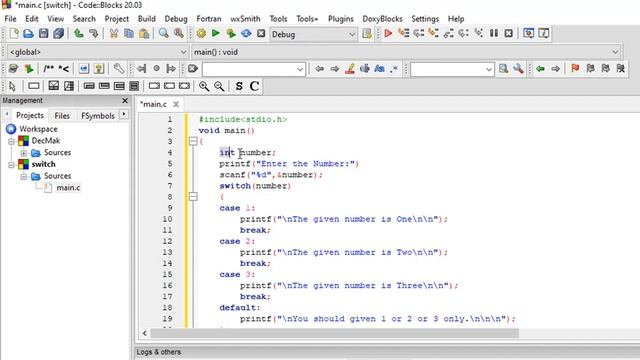Click the Open file toolbar icon

pyautogui.click(x=28, y=33)
